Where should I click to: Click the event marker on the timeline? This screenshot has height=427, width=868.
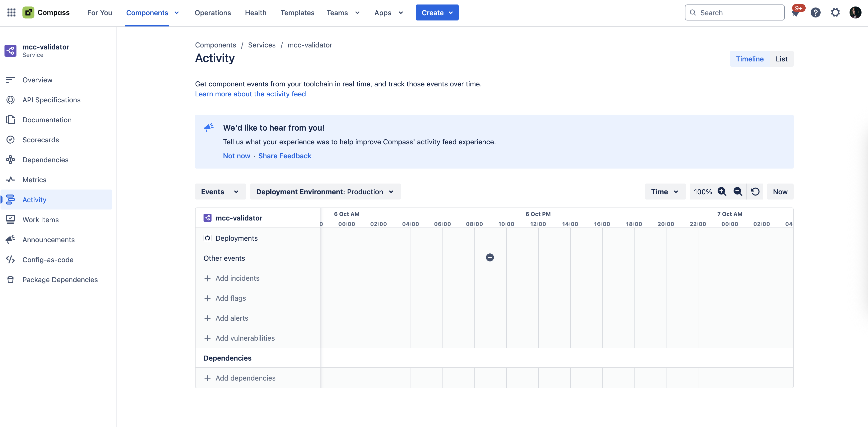coord(490,257)
